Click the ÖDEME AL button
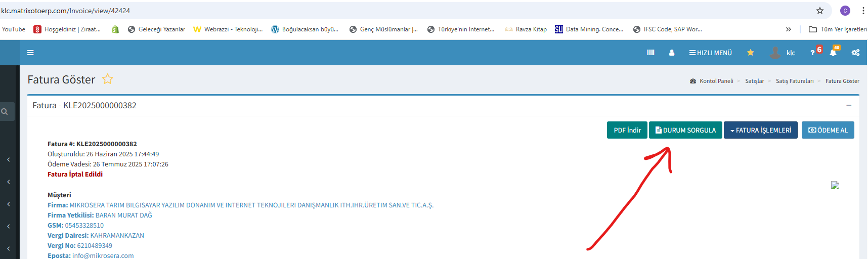 tap(828, 130)
